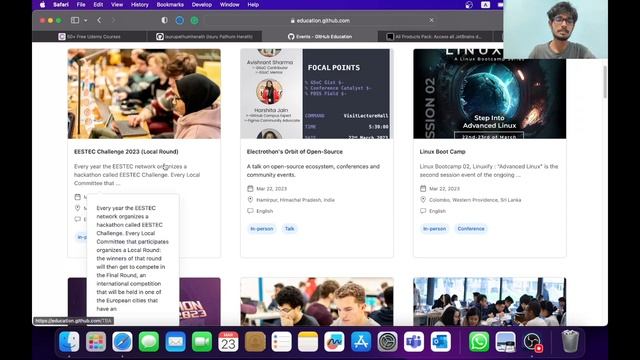
Task: Open the Safari menu
Action: (61, 5)
